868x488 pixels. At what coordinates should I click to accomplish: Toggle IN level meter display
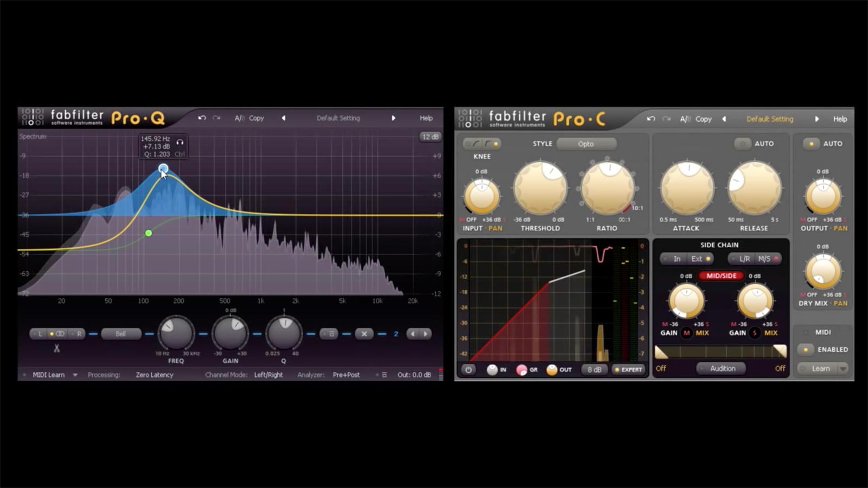coord(492,369)
